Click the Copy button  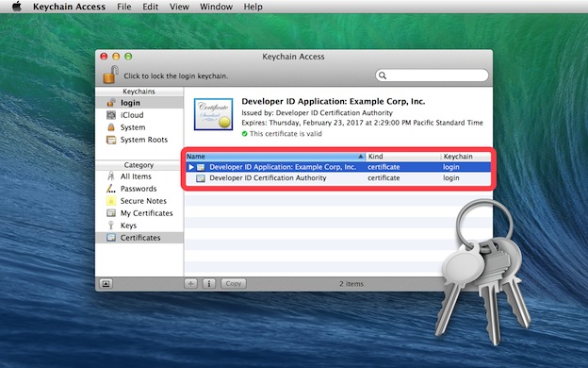[234, 283]
